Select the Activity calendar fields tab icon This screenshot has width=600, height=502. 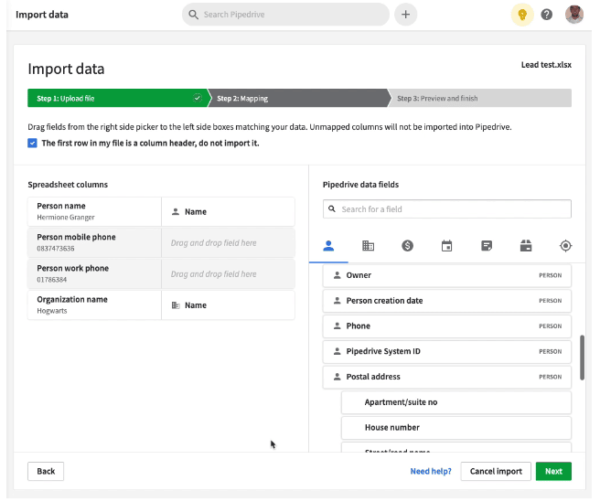[x=447, y=246]
